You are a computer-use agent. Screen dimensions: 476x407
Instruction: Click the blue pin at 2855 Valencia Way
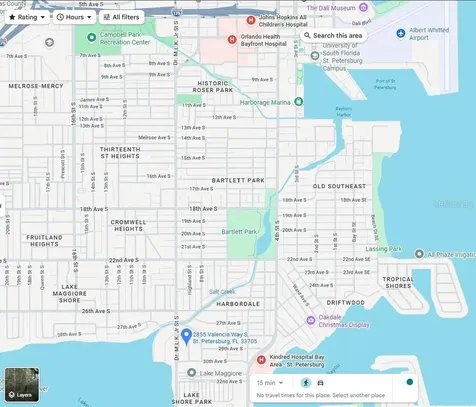coord(186,336)
